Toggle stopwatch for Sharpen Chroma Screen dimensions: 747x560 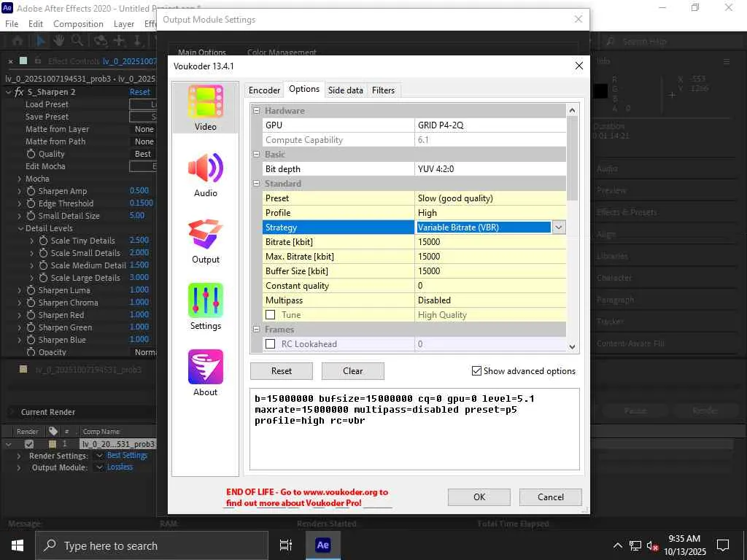(x=31, y=303)
